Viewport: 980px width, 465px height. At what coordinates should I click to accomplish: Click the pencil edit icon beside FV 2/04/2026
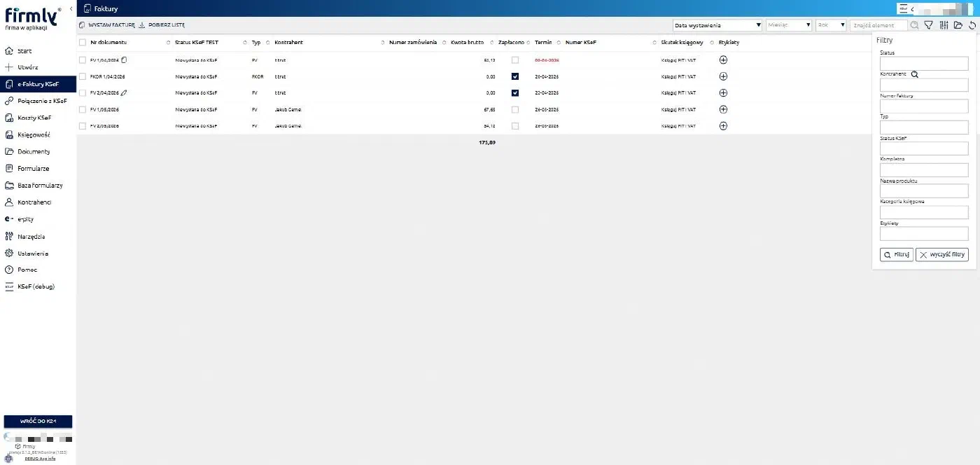(x=124, y=92)
